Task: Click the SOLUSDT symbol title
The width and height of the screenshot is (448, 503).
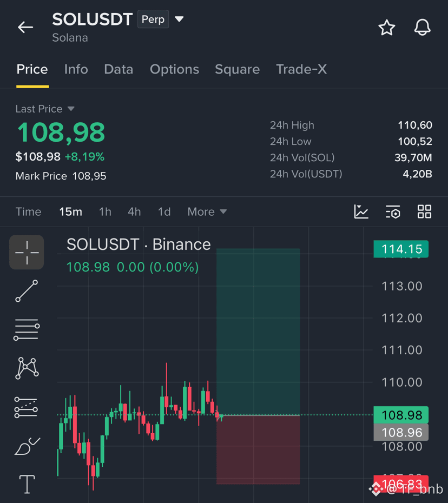Action: click(93, 19)
